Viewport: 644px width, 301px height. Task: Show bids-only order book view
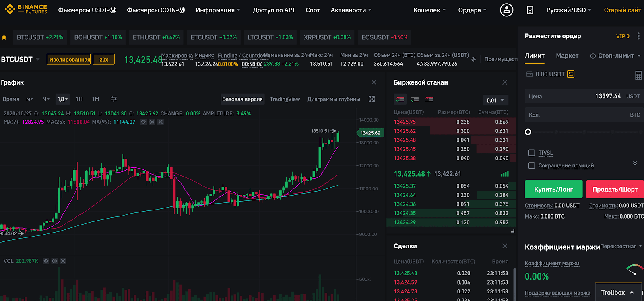[x=415, y=99]
